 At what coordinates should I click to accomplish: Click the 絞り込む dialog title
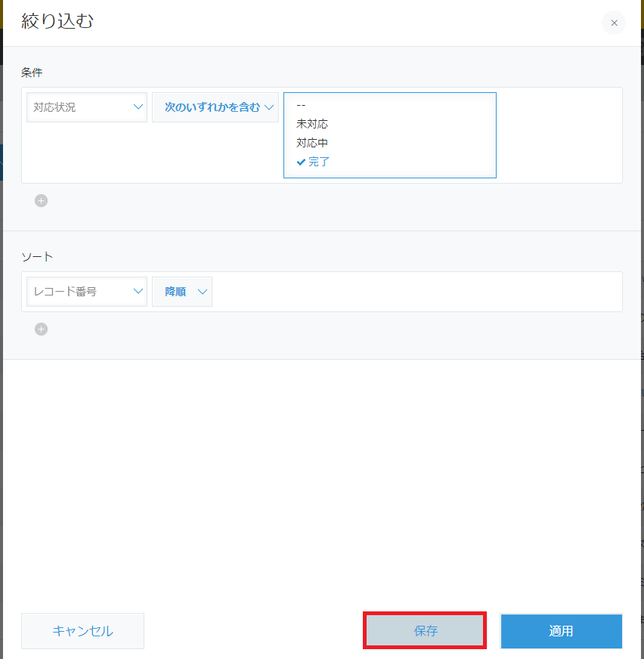tap(57, 21)
